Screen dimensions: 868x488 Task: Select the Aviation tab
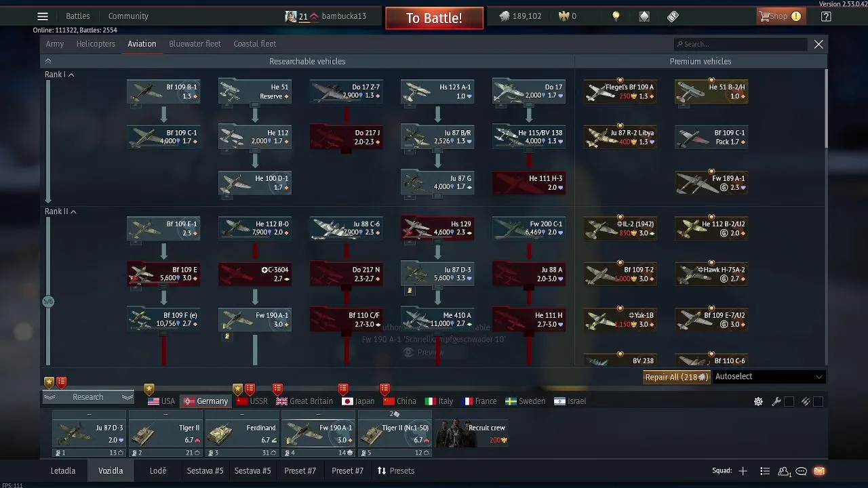pyautogui.click(x=142, y=44)
